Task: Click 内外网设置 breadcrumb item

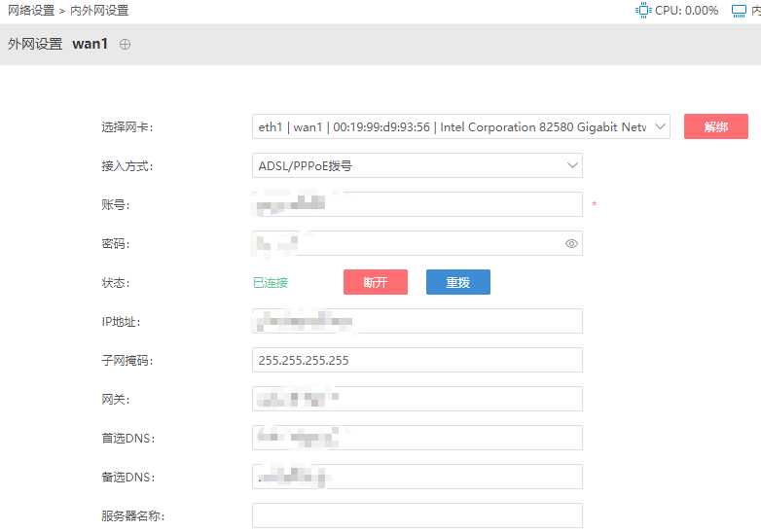Action: pos(99,10)
